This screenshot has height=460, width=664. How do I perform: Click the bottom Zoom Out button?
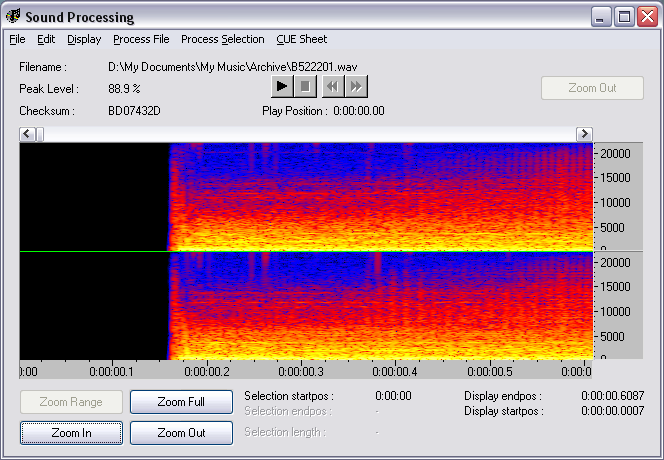[181, 433]
